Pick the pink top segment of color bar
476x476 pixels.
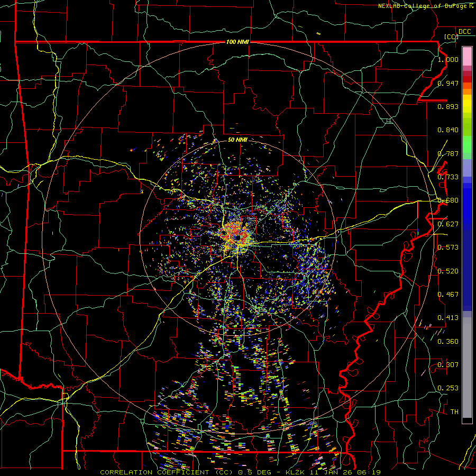[x=467, y=56]
